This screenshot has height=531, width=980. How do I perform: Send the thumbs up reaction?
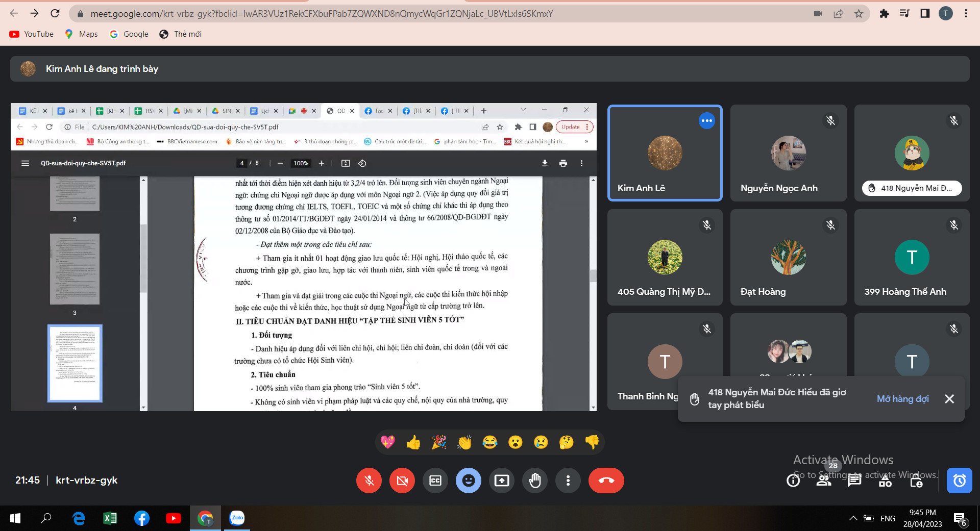tap(413, 442)
